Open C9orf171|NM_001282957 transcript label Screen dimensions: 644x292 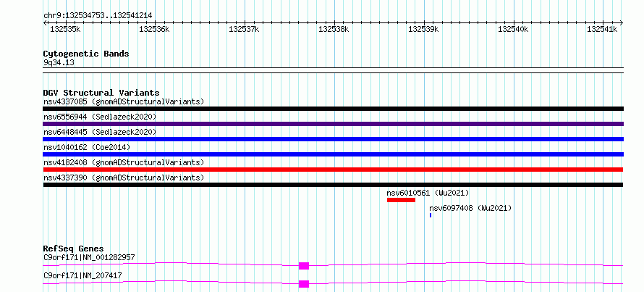pos(89,258)
